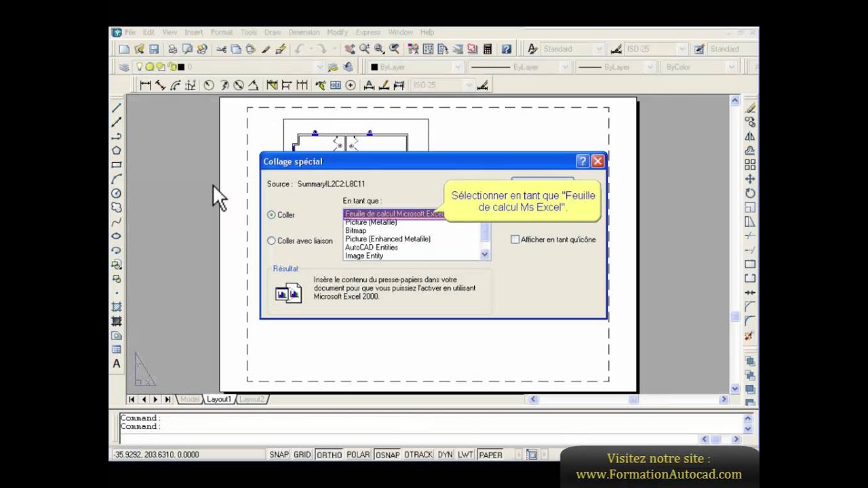Select the Move modify tool
The width and height of the screenshot is (868, 488).
click(x=750, y=179)
